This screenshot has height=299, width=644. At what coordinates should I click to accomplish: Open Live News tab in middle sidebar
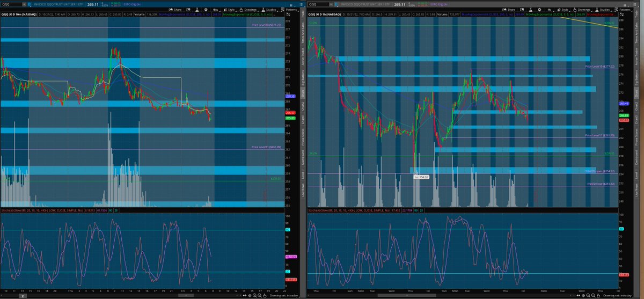pos(303,191)
